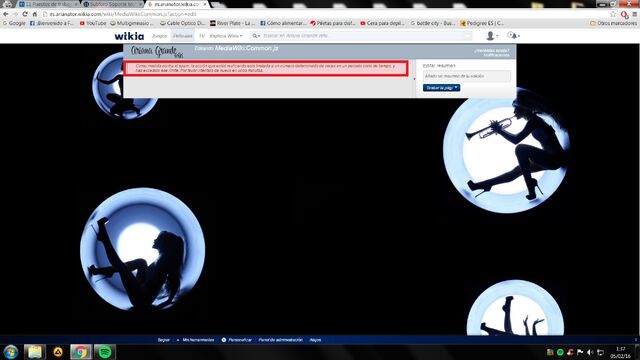The height and width of the screenshot is (360, 640).
Task: Open Google Chrome from the taskbar
Action: coord(81,352)
